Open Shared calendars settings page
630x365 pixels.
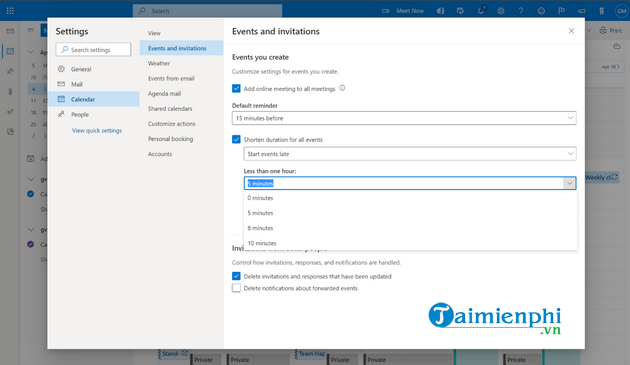coord(181,109)
